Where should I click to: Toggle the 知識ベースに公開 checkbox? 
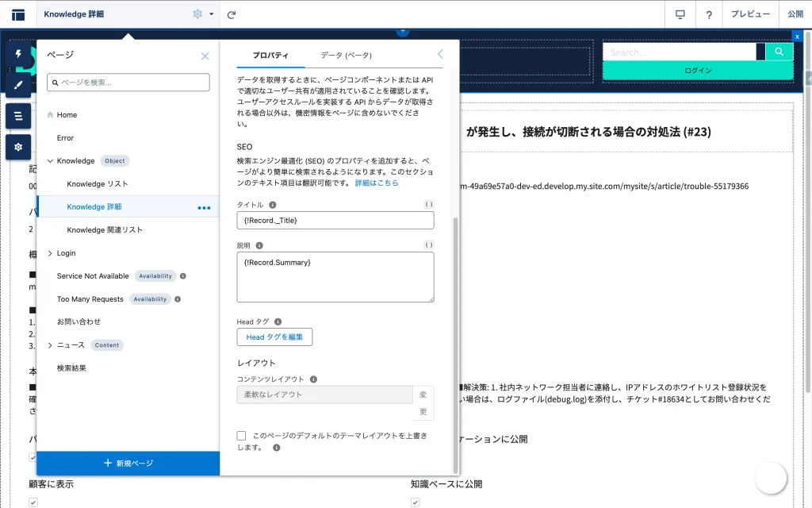(415, 502)
